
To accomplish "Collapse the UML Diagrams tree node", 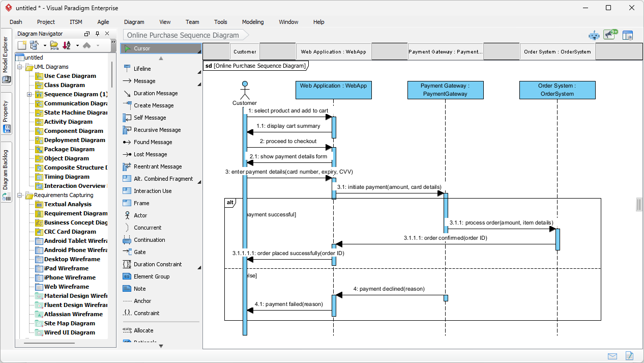I will coord(19,67).
